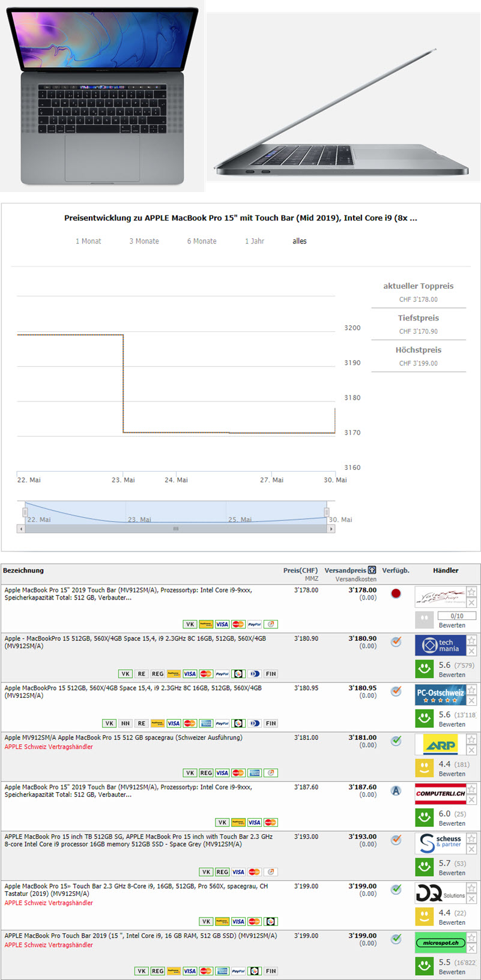
Task: Exclude the ARP dealer with X icon
Action: click(471, 750)
